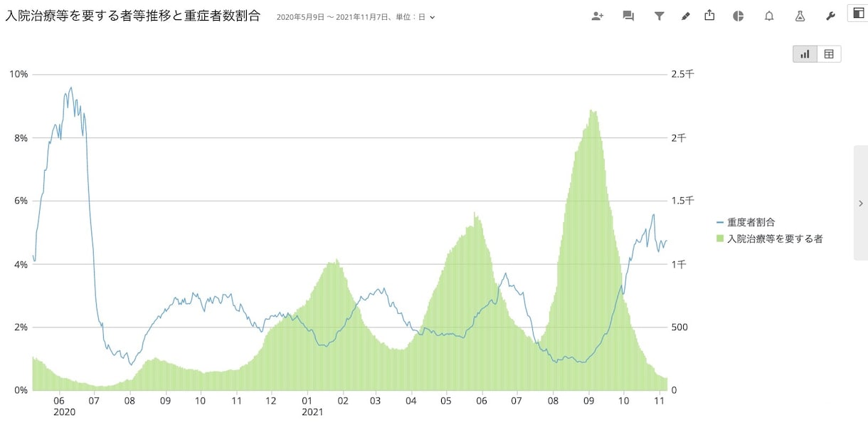Switch to bar chart view
Image resolution: width=868 pixels, height=425 pixels.
[x=805, y=54]
